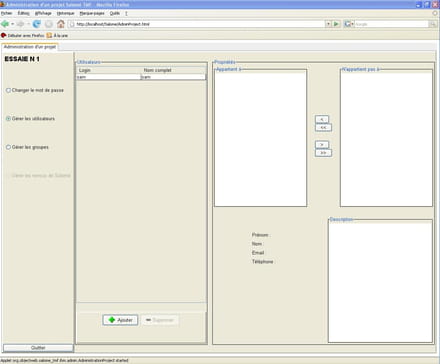
Task: Open the Outils menu
Action: (115, 13)
